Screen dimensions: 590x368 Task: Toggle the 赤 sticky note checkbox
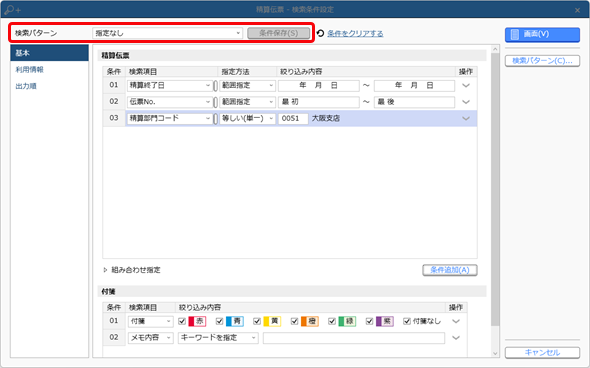click(182, 321)
